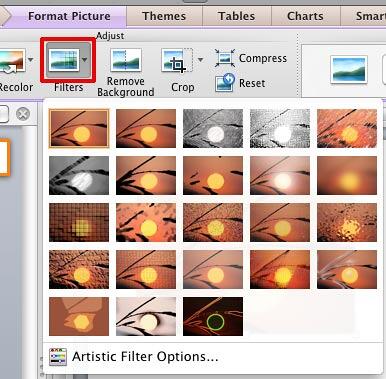Apply the grid mosaic filter thumbnail
Viewport: 386px width, 379px height.
(x=79, y=222)
